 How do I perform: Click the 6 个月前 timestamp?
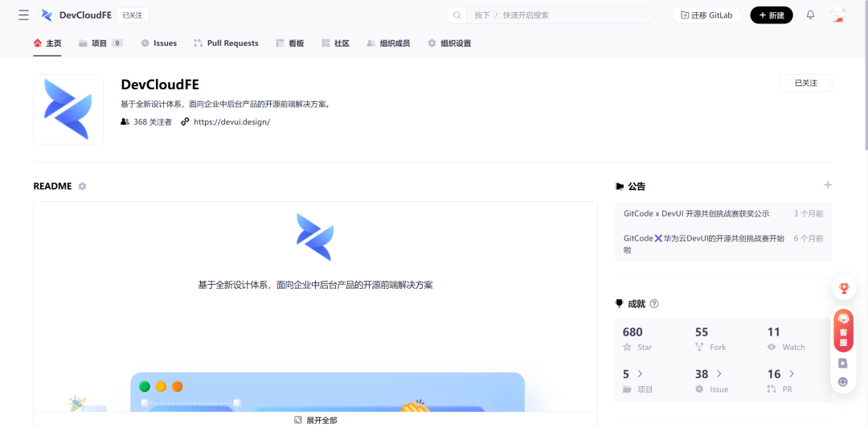point(809,238)
